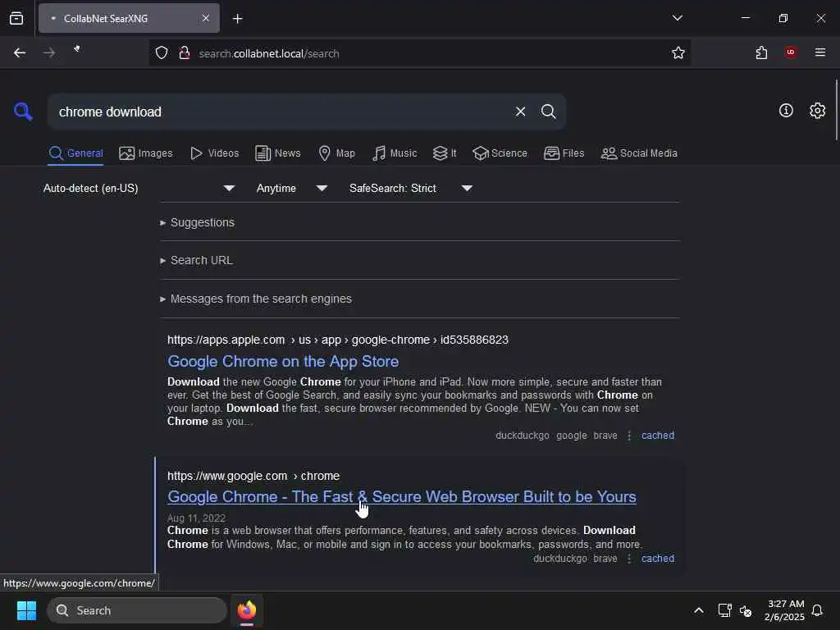The height and width of the screenshot is (630, 840).
Task: Click the apps.apple.com result URL
Action: pos(337,340)
